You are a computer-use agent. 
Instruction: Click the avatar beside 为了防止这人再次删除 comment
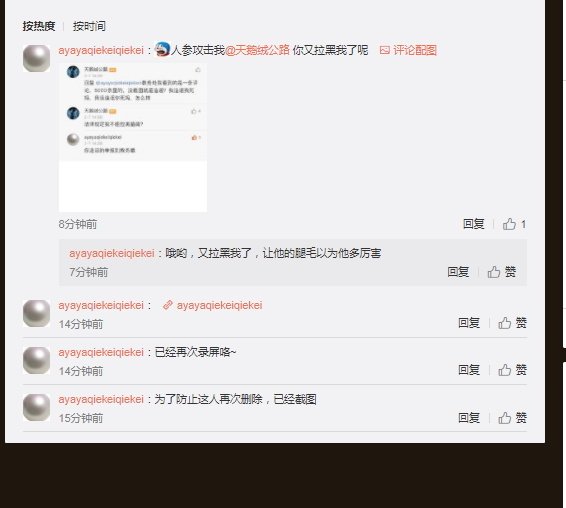point(36,408)
